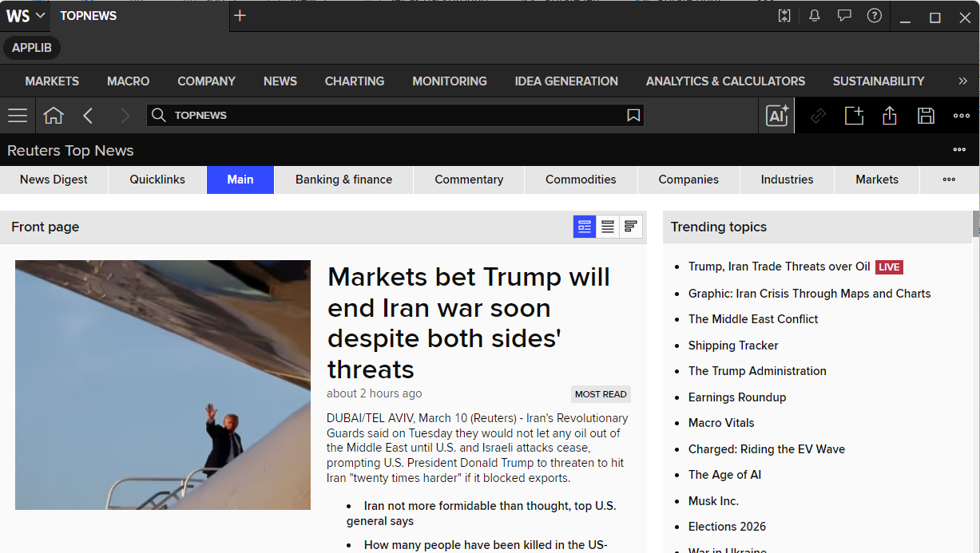Open the Musk Inc. topic
This screenshot has width=980, height=553.
[713, 501]
